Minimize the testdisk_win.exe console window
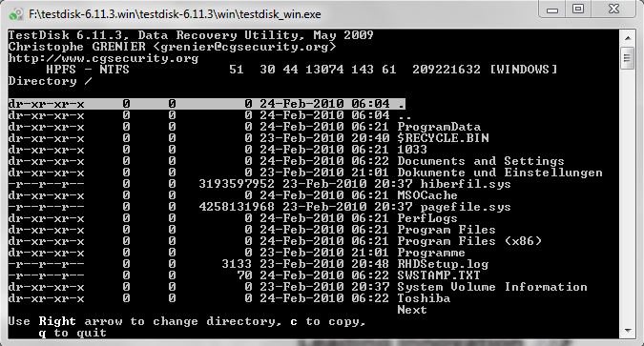 click(x=552, y=10)
